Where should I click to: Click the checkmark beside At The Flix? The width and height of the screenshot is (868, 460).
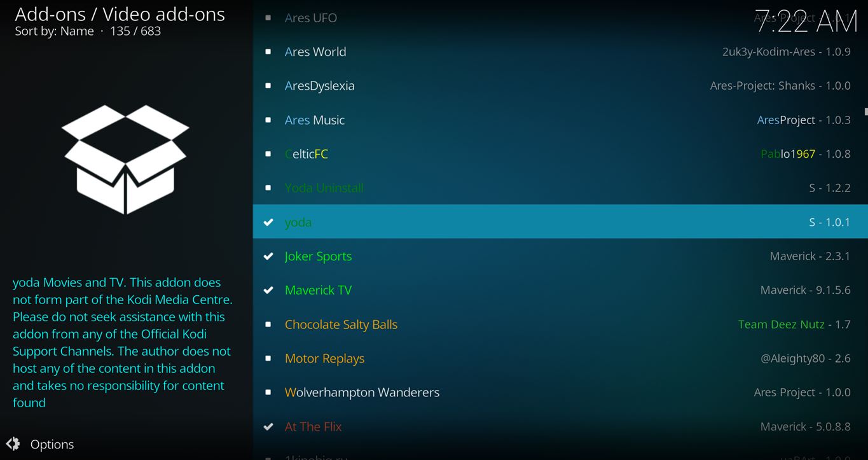pyautogui.click(x=268, y=426)
